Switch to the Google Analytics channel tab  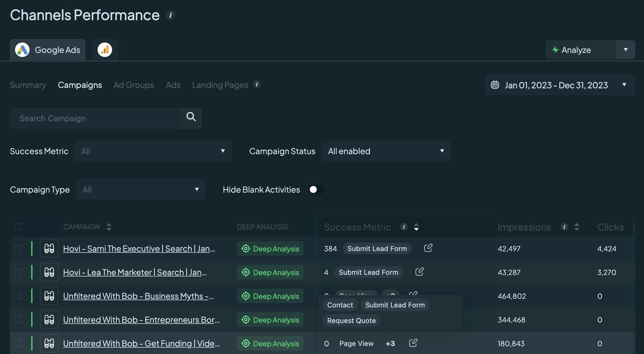(x=105, y=50)
